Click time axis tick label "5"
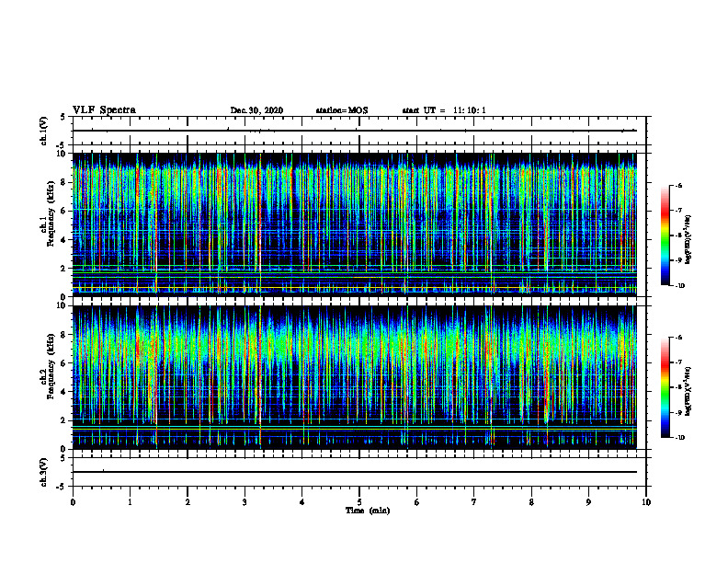Viewport: 728px width, 563px height. point(359,502)
